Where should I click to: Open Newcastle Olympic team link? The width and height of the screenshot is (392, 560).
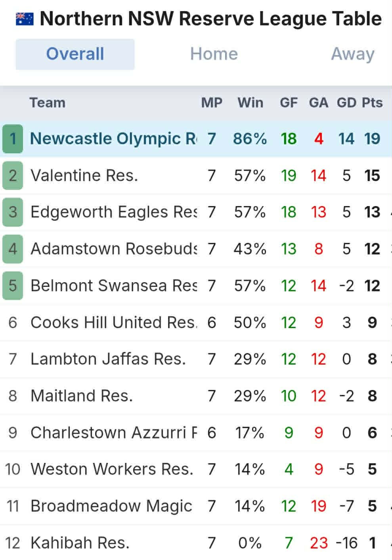113,139
